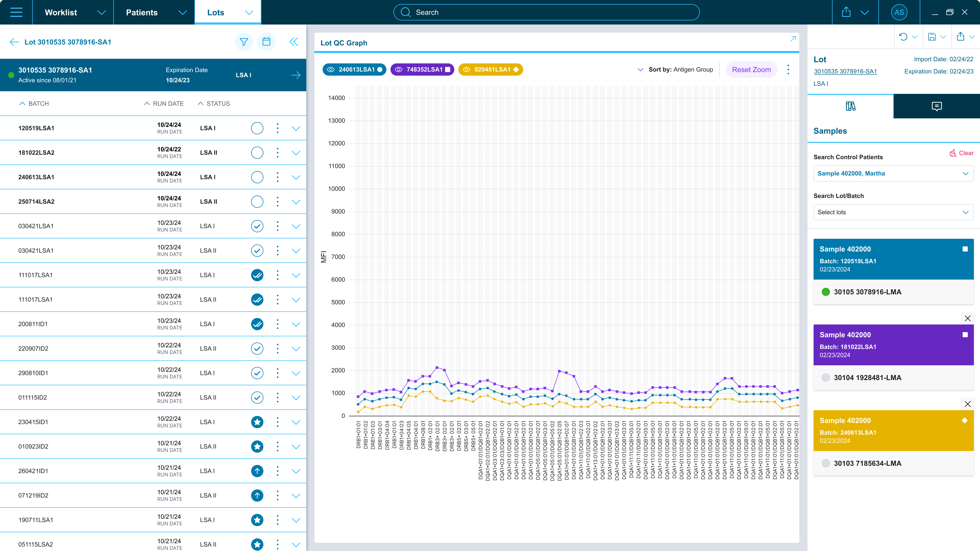Open the filter icon in lot header

point(244,42)
